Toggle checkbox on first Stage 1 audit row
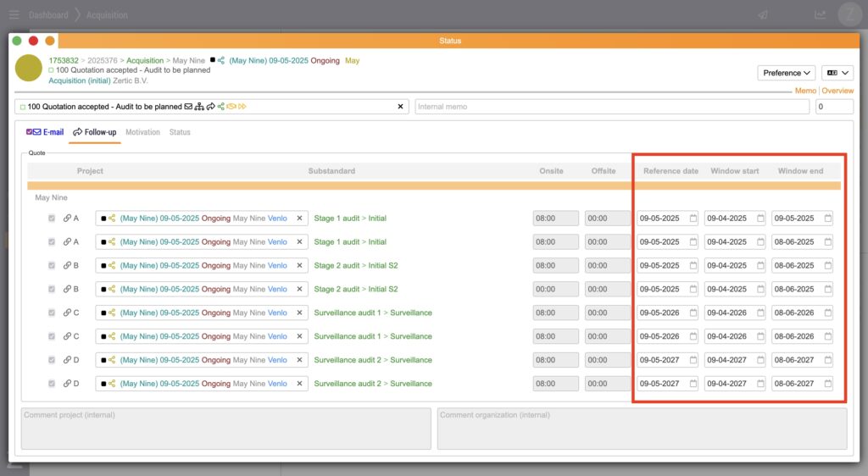This screenshot has width=868, height=476. (53, 219)
